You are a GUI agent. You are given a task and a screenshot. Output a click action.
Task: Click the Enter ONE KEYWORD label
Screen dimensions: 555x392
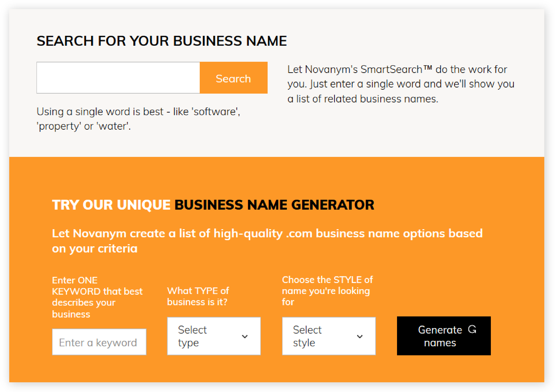pyautogui.click(x=97, y=297)
